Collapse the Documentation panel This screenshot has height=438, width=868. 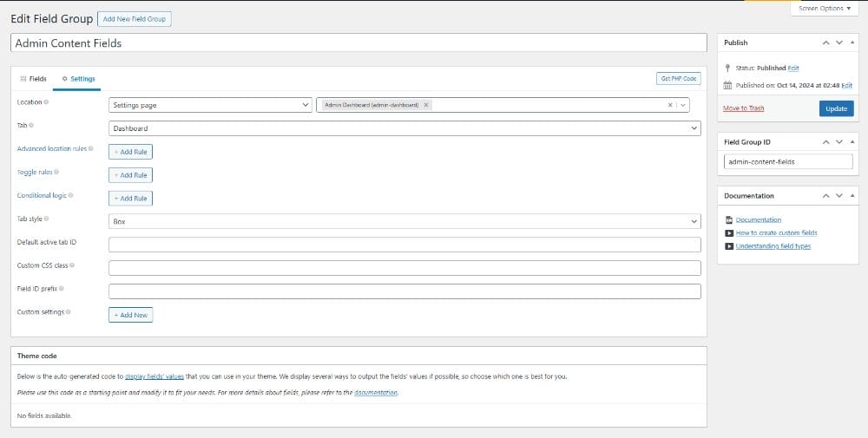tap(852, 196)
